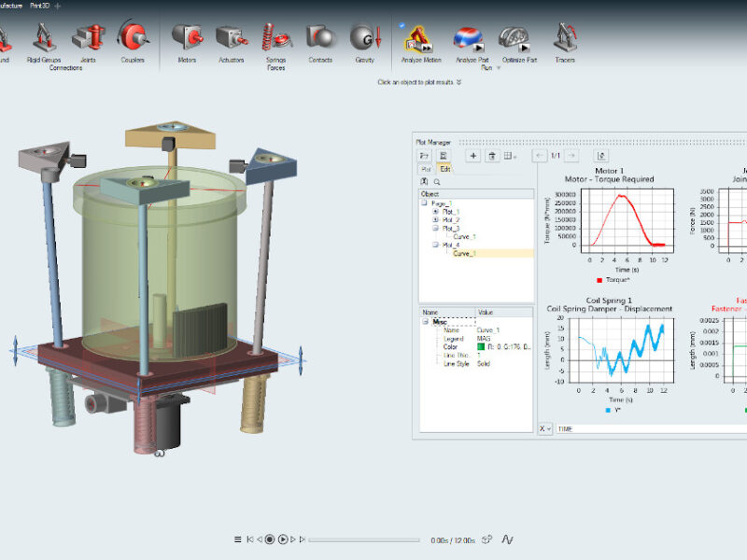
Task: Click the green Color swatch of Curve_1
Action: click(481, 346)
